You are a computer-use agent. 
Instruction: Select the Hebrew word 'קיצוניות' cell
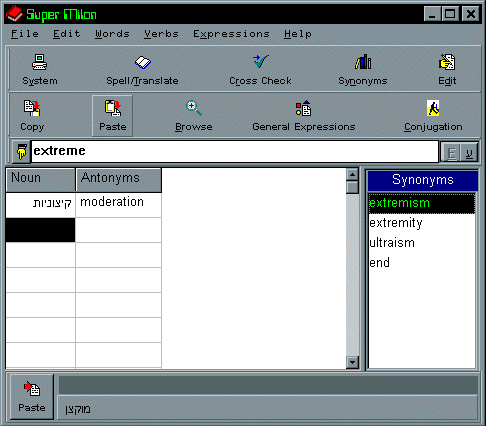pos(41,205)
